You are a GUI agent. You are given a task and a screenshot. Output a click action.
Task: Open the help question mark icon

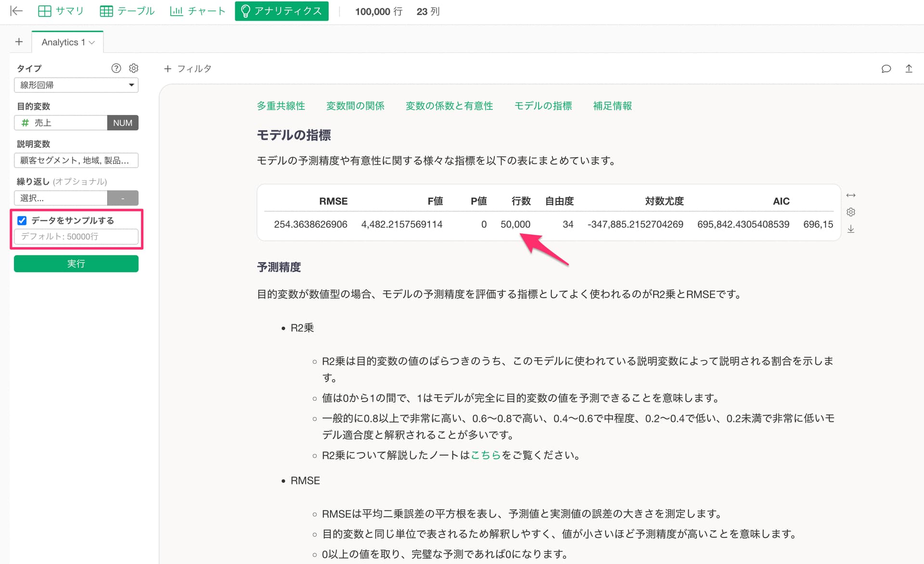(116, 68)
